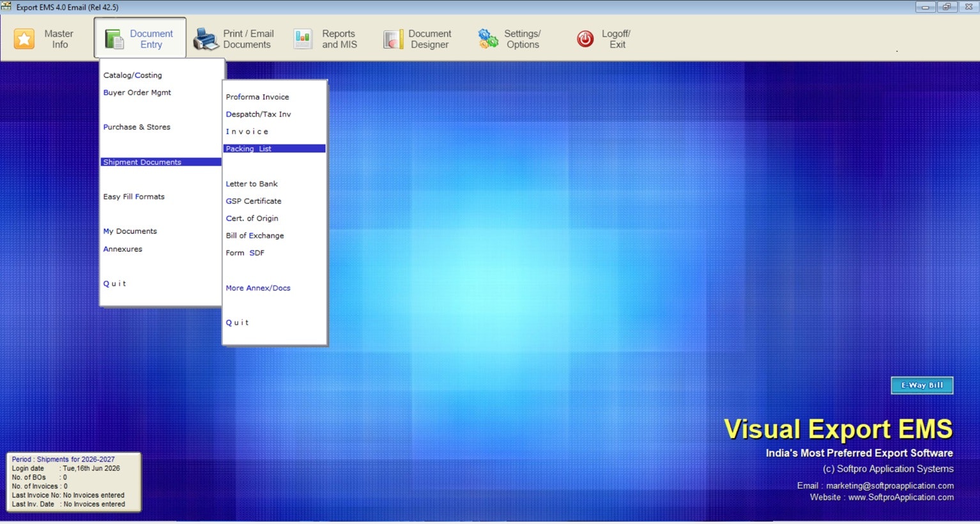This screenshot has height=524, width=980.
Task: Click the Login date Tue,16th Jun 2026 line
Action: 66,468
